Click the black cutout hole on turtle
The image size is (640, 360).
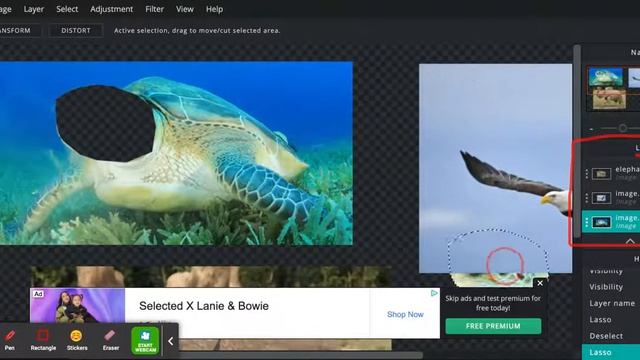[x=105, y=124]
